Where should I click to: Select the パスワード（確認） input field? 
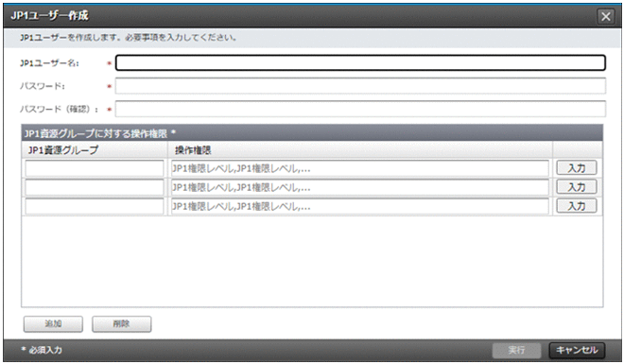(x=360, y=109)
